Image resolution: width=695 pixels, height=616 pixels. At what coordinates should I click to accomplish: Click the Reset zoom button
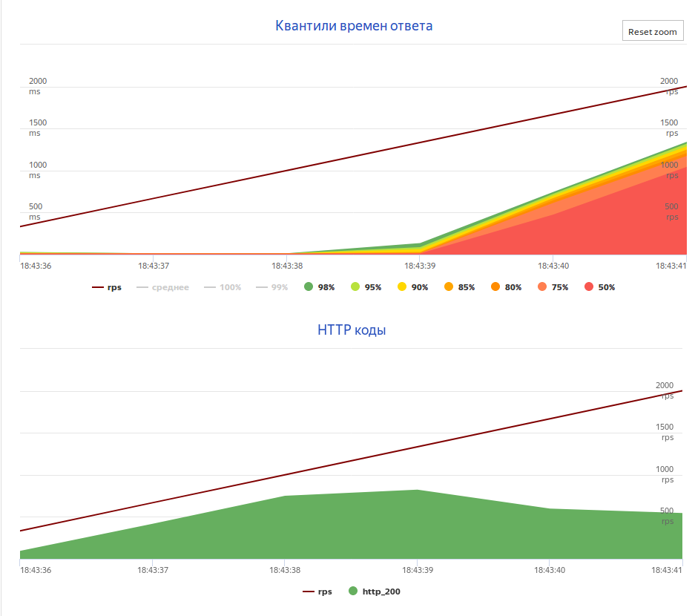pos(653,30)
